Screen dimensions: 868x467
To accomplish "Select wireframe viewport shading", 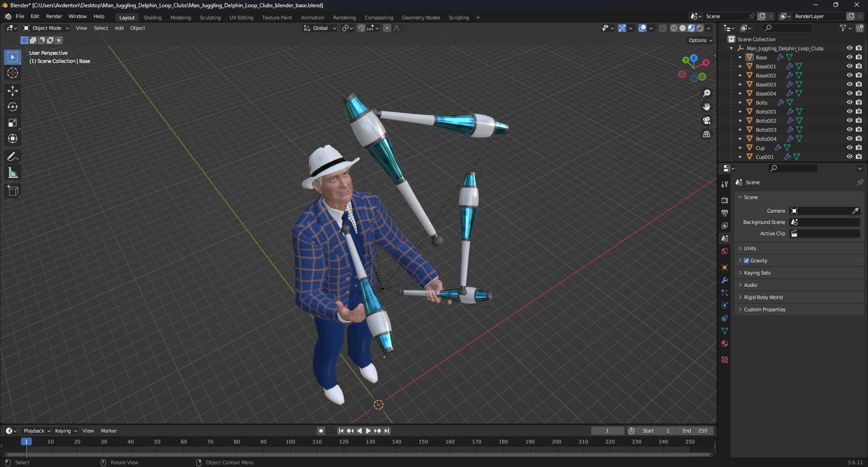I will point(674,28).
